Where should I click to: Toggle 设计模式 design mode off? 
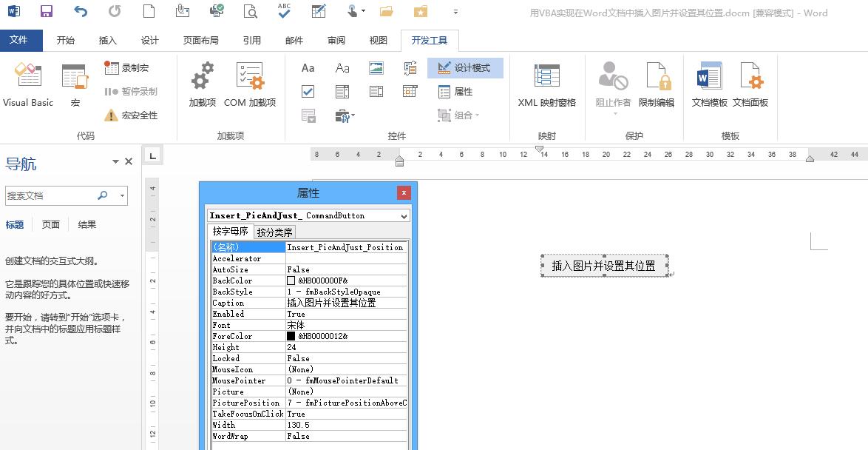(x=465, y=67)
